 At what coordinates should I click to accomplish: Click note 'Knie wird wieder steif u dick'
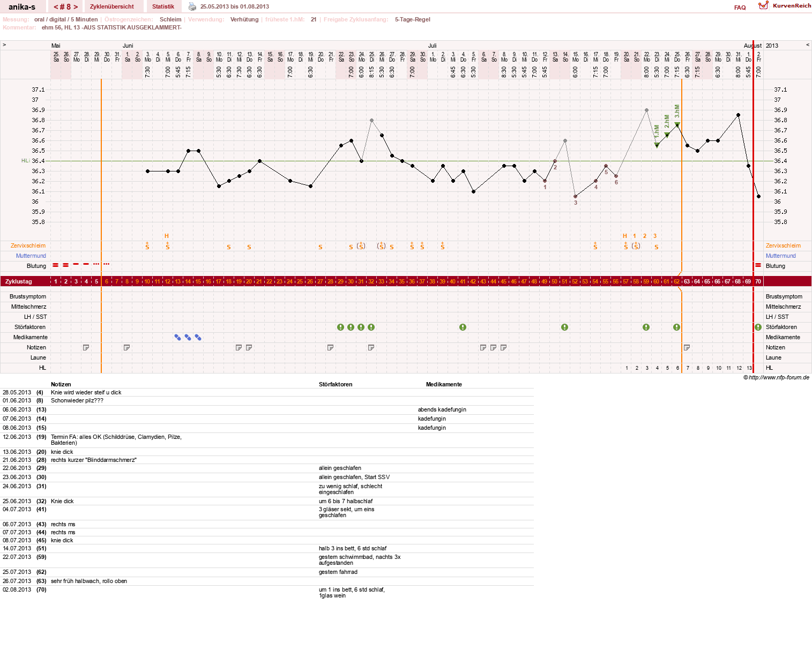coord(86,392)
